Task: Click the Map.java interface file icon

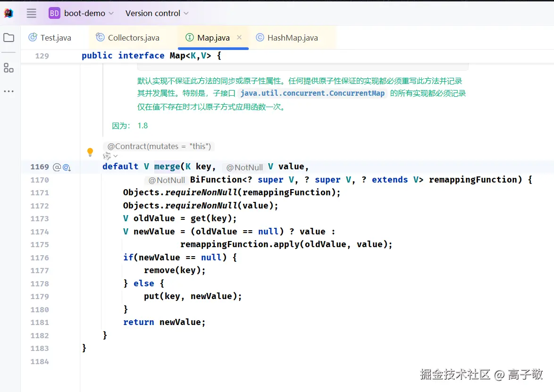Action: click(190, 37)
